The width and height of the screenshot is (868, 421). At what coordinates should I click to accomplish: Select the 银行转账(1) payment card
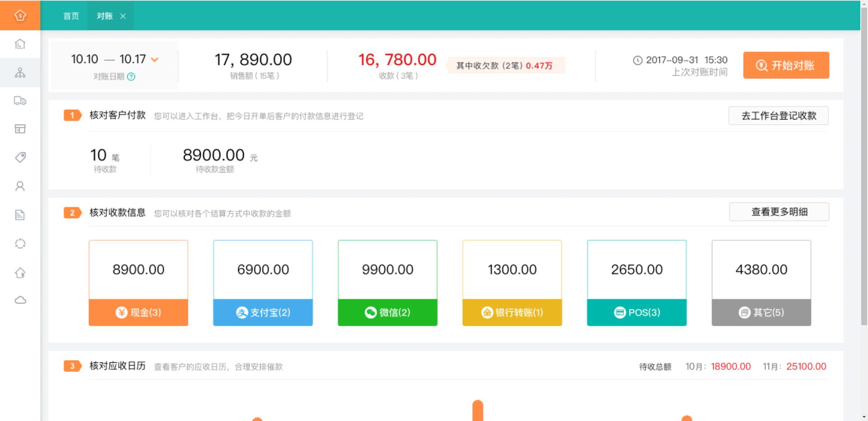pos(512,283)
